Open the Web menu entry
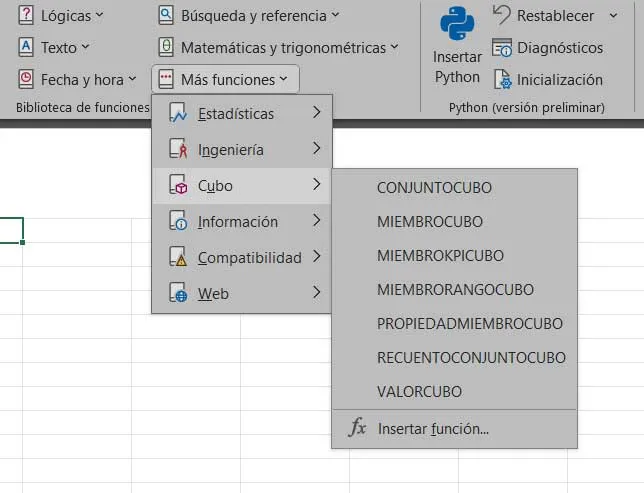 click(242, 293)
